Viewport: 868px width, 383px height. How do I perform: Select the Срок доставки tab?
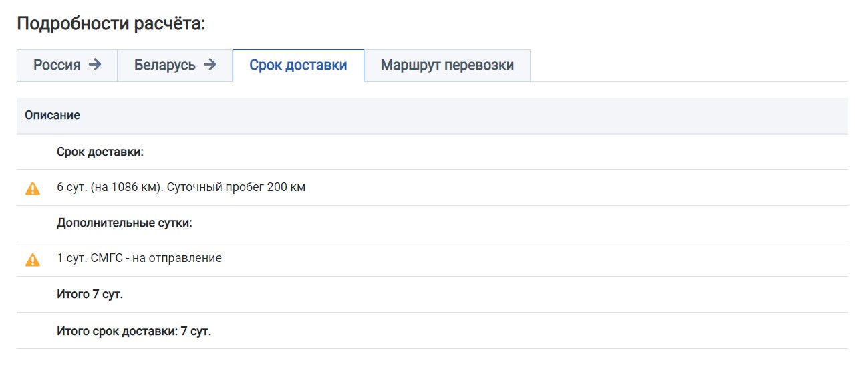click(x=298, y=66)
